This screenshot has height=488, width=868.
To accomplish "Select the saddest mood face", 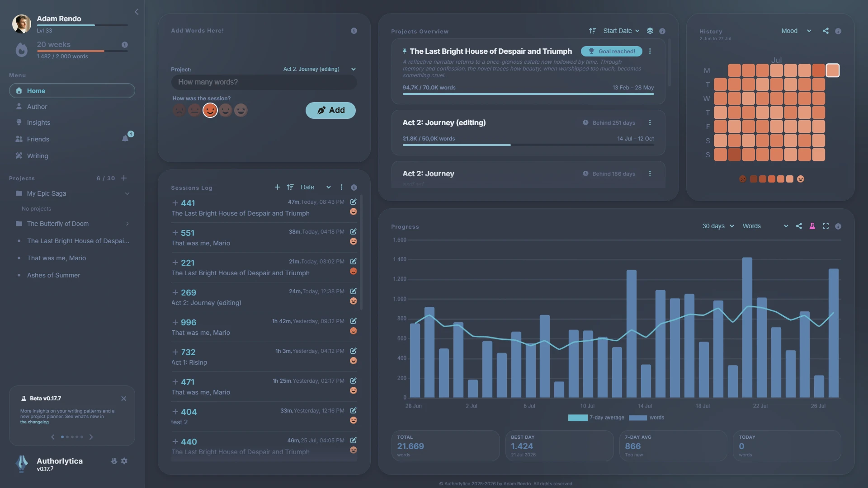I will click(179, 110).
